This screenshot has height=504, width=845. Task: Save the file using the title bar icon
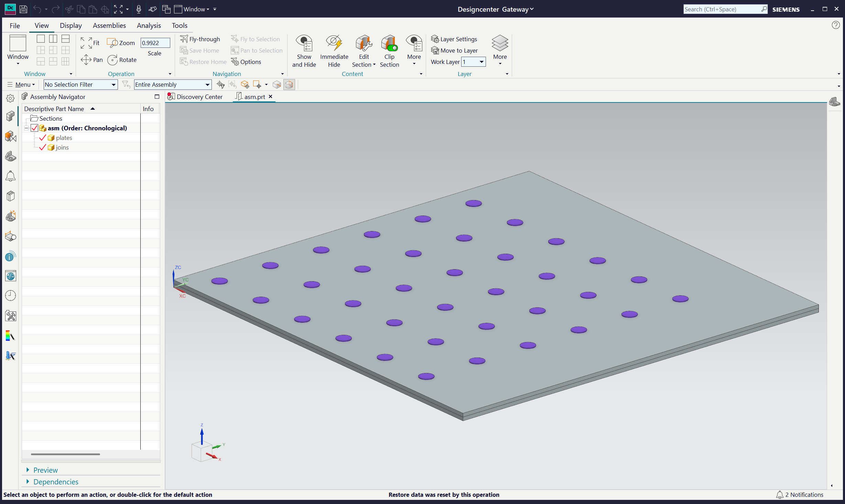23,9
